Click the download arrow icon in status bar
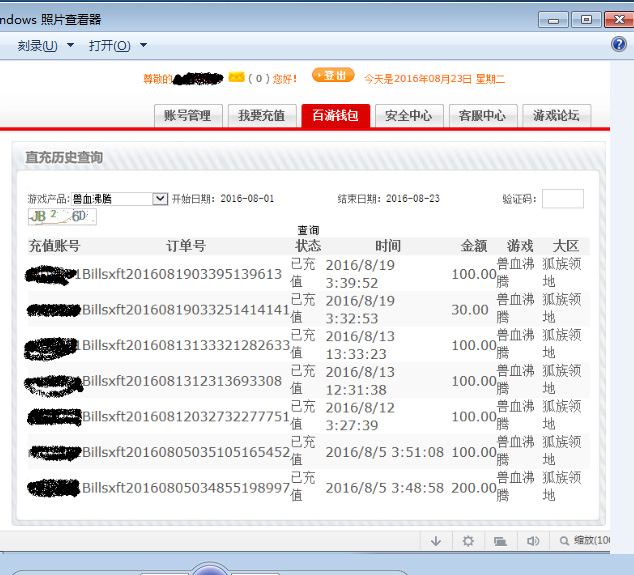This screenshot has width=634, height=575. point(436,541)
